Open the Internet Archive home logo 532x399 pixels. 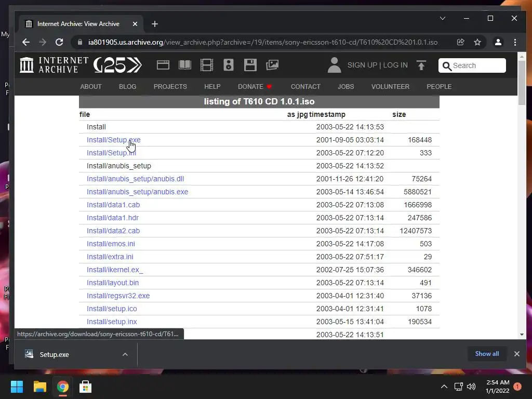point(54,65)
